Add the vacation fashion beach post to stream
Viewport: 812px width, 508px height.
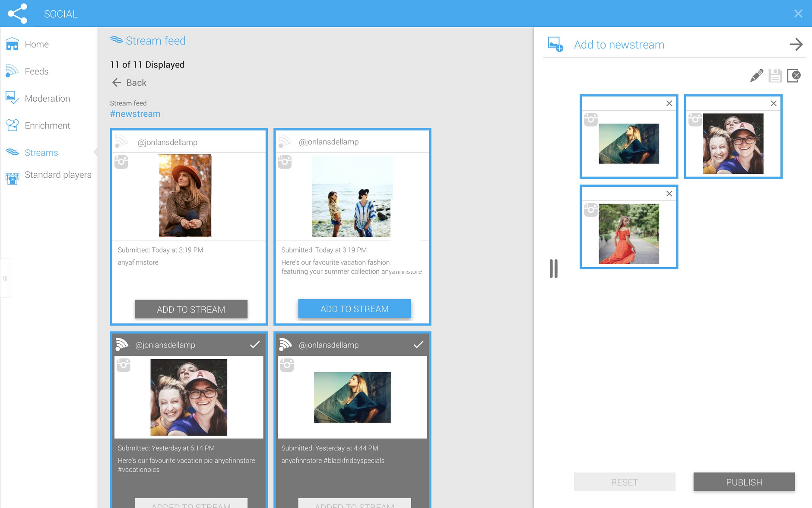point(355,309)
